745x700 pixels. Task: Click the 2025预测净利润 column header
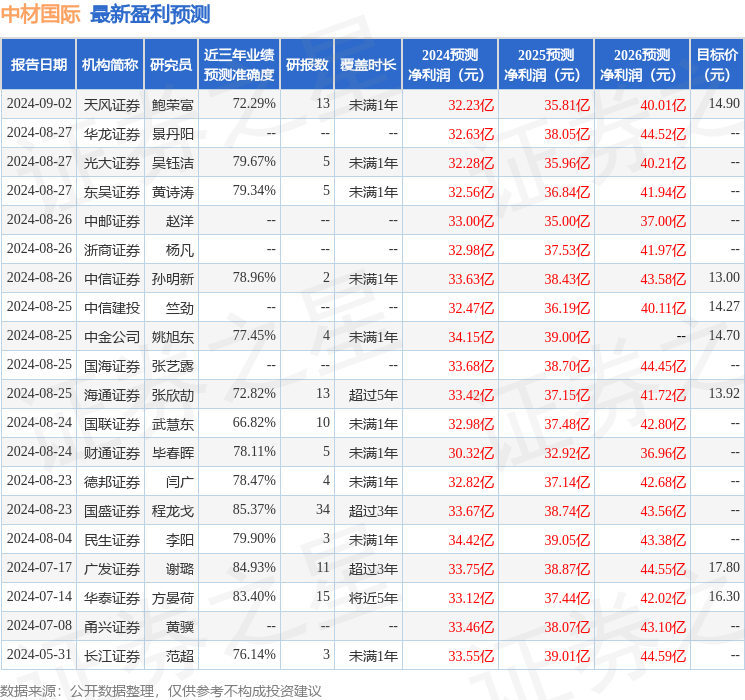tap(546, 65)
